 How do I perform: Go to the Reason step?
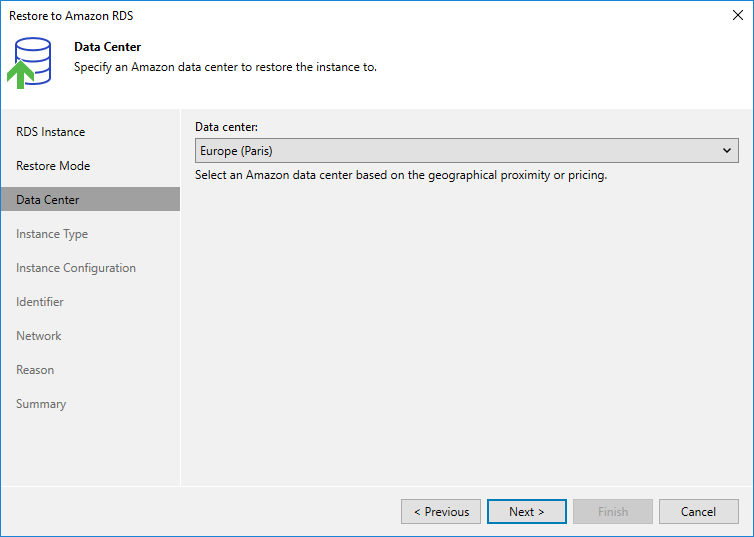pyautogui.click(x=35, y=370)
